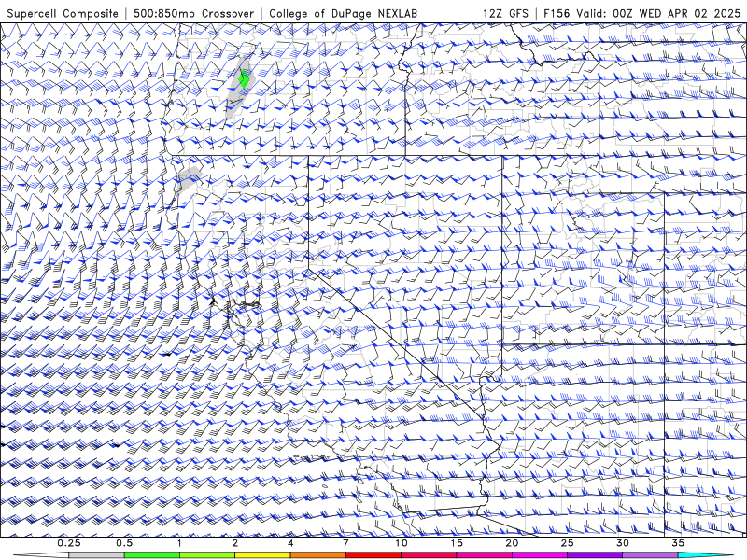The width and height of the screenshot is (747, 560).
Task: Select the yellow 2–4 legend color segment
Action: tap(262, 555)
